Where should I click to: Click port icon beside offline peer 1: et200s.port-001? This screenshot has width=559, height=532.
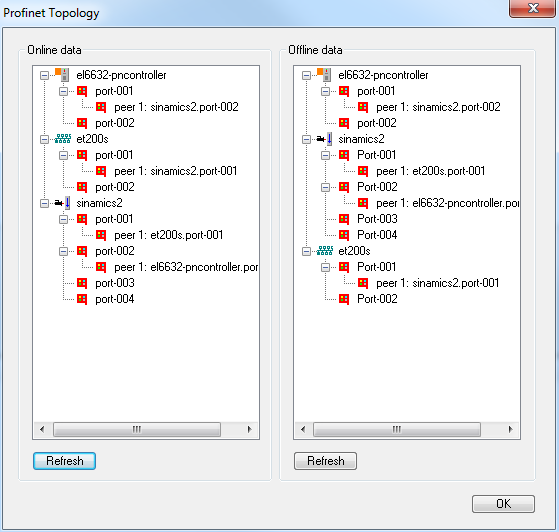[x=363, y=171]
